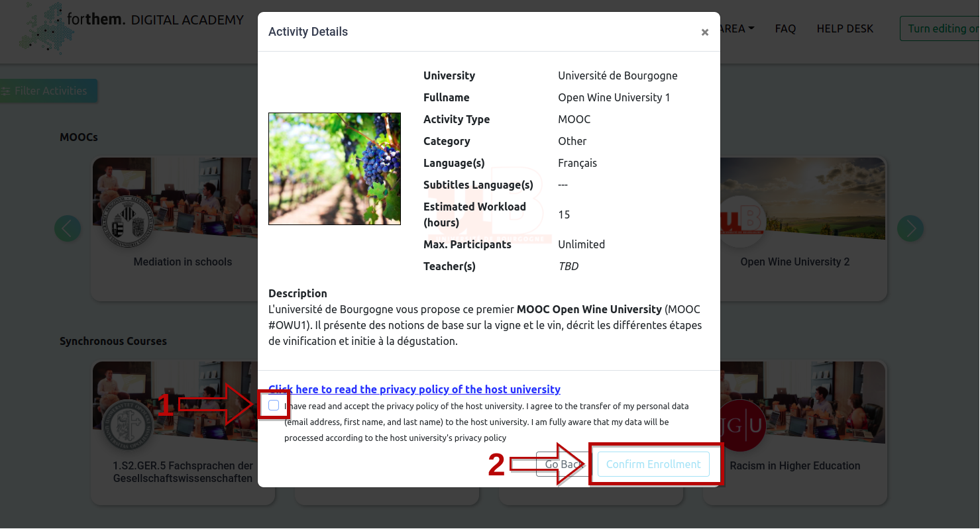Open the HELP DESK menu item
Viewport: 980px width, 529px height.
(x=845, y=28)
